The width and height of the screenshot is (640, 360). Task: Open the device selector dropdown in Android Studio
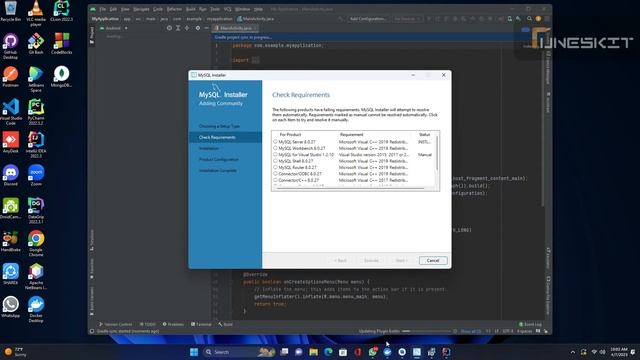pos(407,19)
